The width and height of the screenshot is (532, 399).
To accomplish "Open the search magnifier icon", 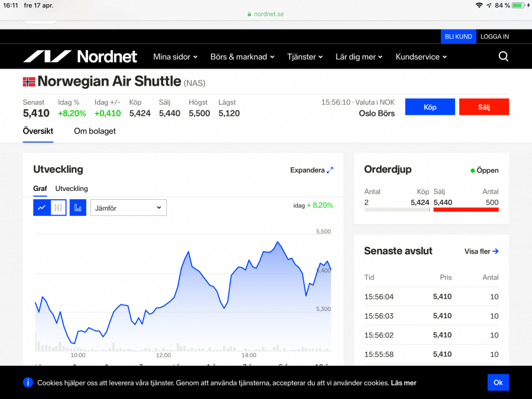I will coord(503,57).
